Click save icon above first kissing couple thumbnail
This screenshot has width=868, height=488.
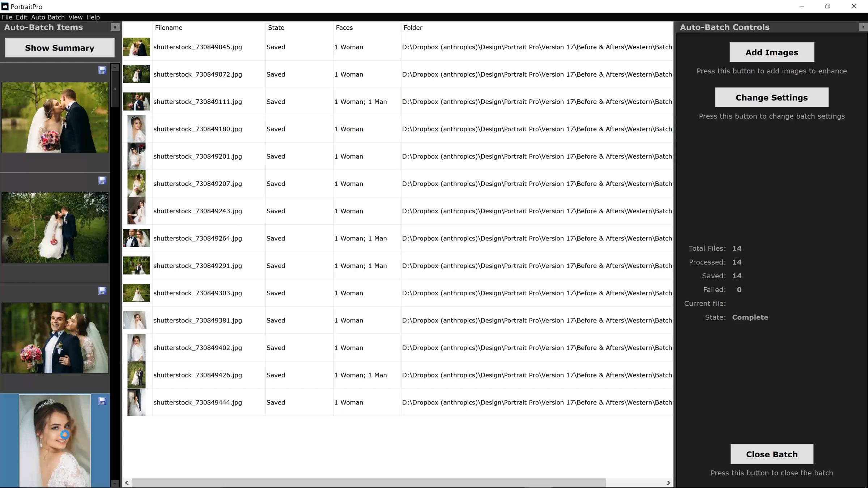point(102,70)
